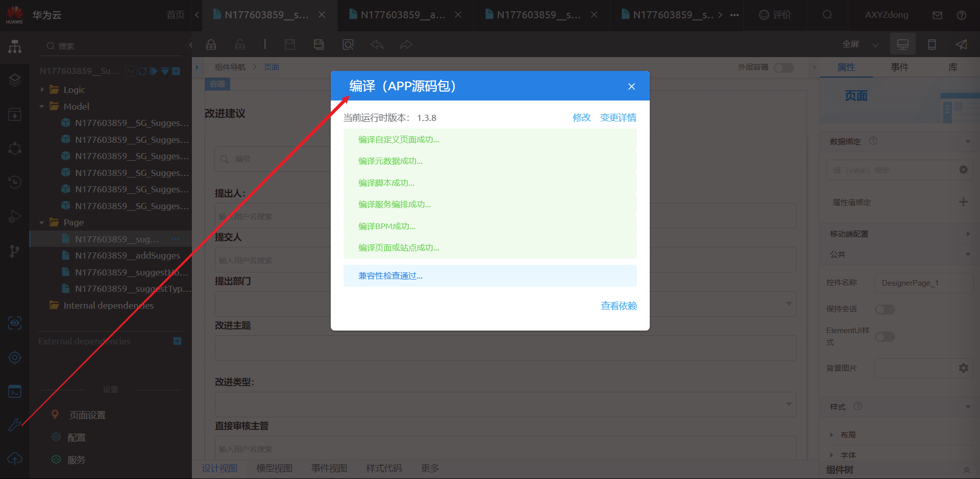Viewport: 980px width, 479px height.
Task: Click the 控件名称 input field
Action: (924, 283)
